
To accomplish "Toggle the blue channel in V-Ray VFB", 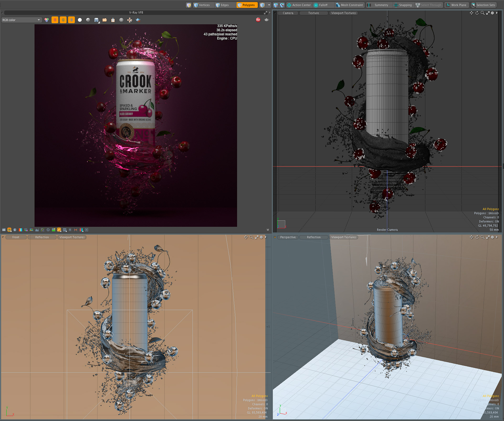I will tap(71, 20).
